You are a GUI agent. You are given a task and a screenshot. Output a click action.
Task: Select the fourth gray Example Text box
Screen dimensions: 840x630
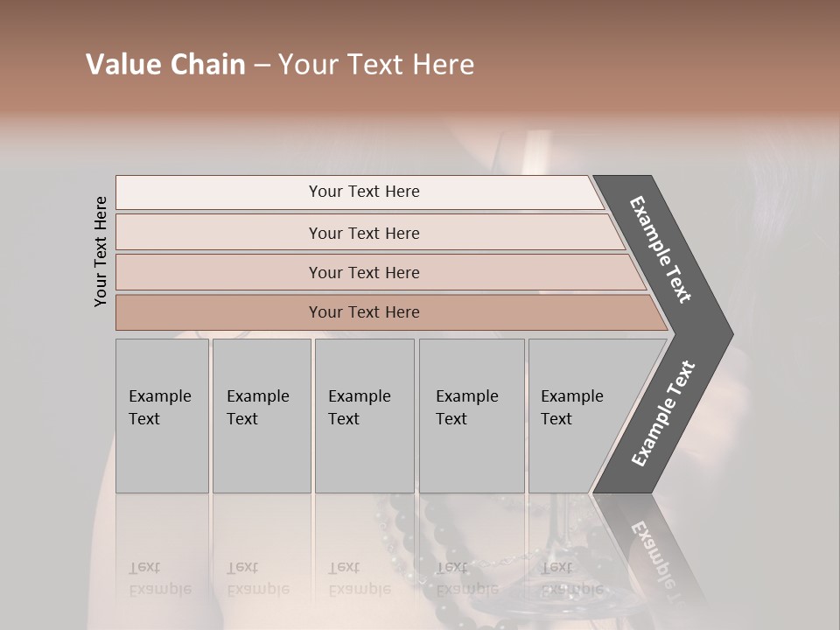click(469, 408)
